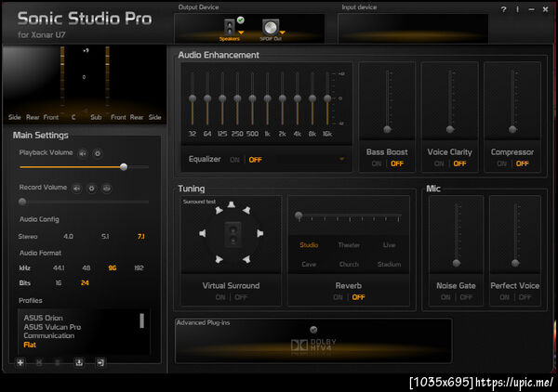Open the SPDIF Out dropdown arrow
This screenshot has height=392, width=558.
point(283,33)
